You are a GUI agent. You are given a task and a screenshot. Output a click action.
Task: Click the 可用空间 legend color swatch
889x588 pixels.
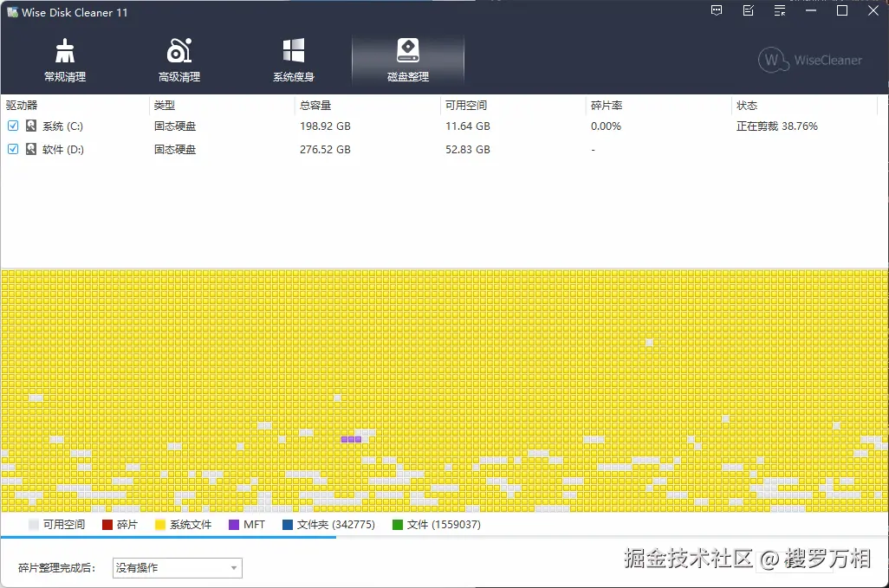34,525
